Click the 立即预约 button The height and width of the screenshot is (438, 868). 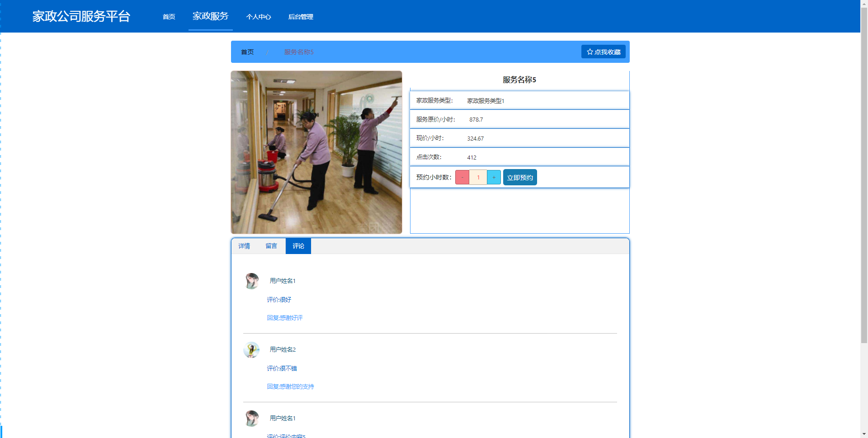click(520, 177)
